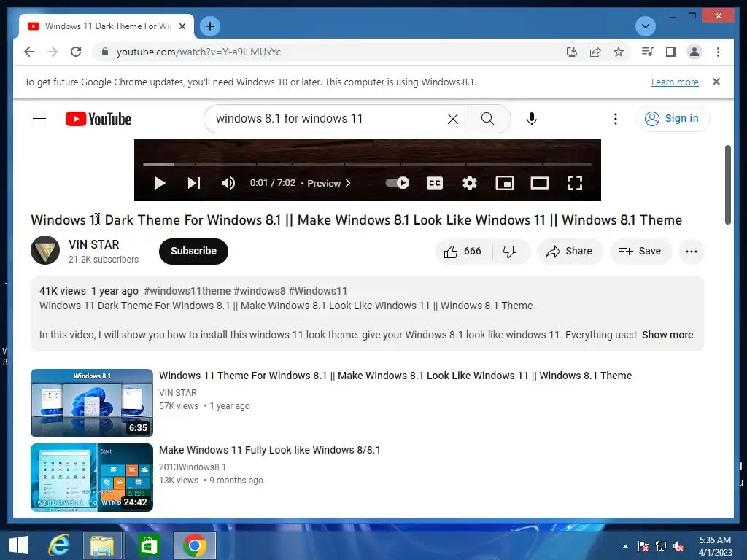
Task: Share this video
Action: [570, 252]
